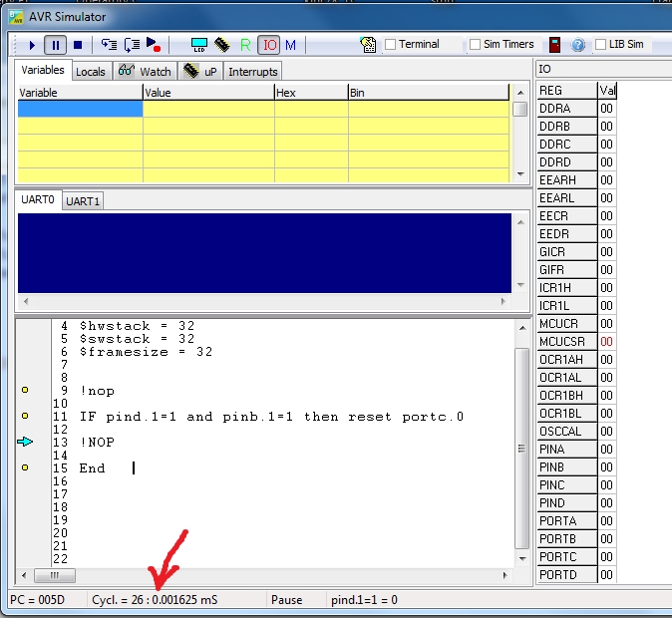Viewport: 672px width, 618px height.
Task: Toggle the red IO registers button
Action: (x=269, y=45)
